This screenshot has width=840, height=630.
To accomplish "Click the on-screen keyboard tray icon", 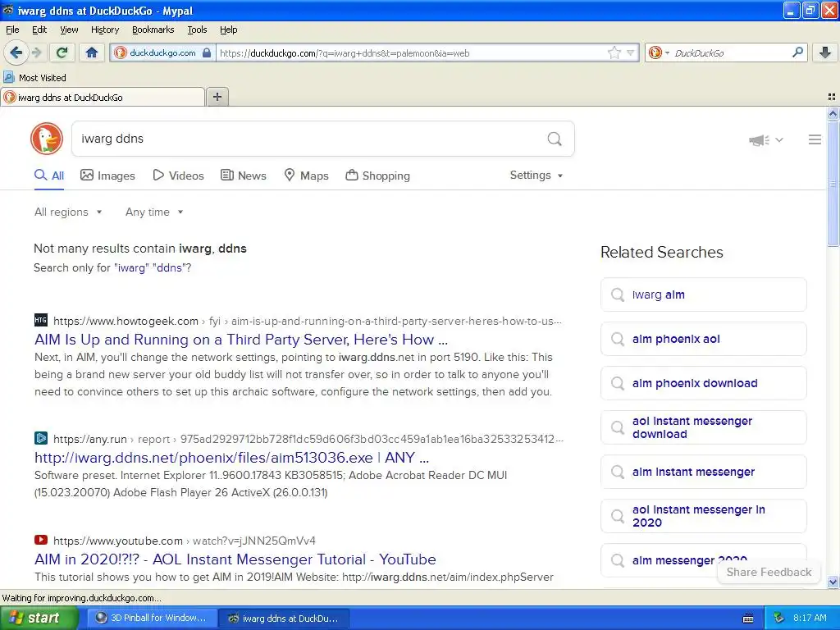I will [x=748, y=619].
